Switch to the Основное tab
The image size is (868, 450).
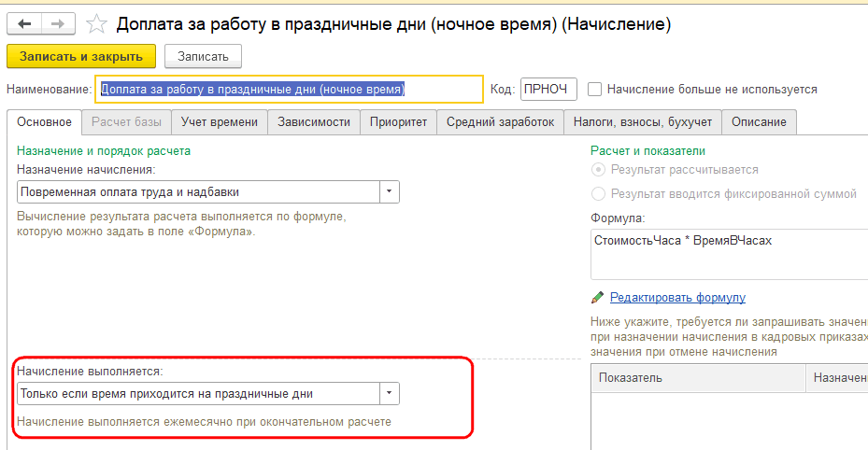[x=44, y=122]
